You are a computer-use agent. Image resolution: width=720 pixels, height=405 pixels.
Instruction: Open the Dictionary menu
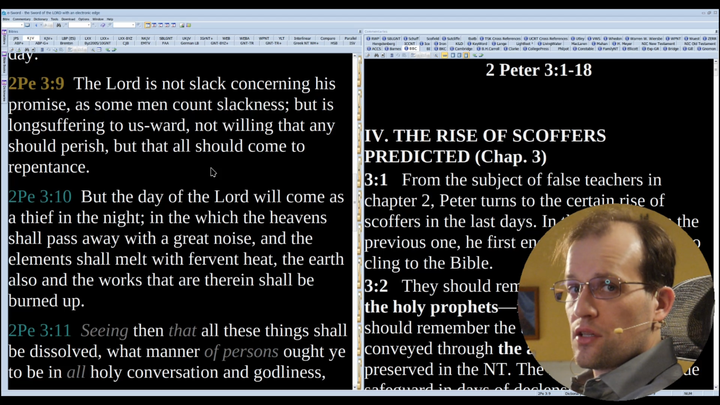(x=40, y=19)
